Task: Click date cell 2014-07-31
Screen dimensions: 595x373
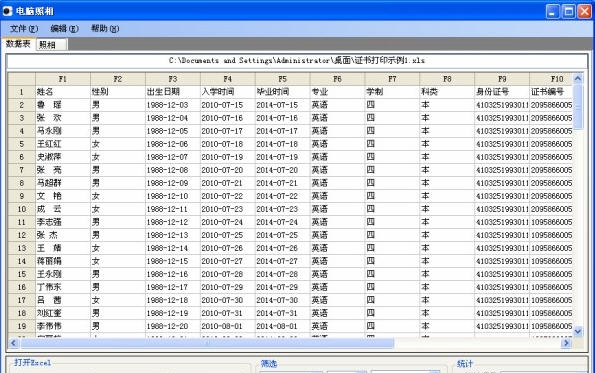Action: [x=283, y=313]
